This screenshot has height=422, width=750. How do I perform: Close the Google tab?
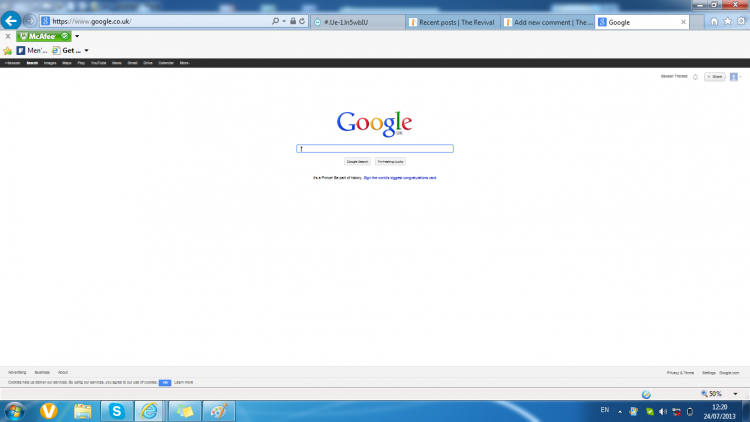click(683, 22)
